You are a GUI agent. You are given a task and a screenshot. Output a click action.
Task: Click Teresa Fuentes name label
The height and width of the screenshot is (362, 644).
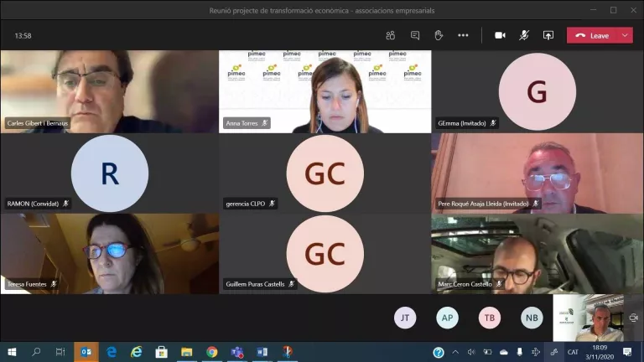pos(32,284)
